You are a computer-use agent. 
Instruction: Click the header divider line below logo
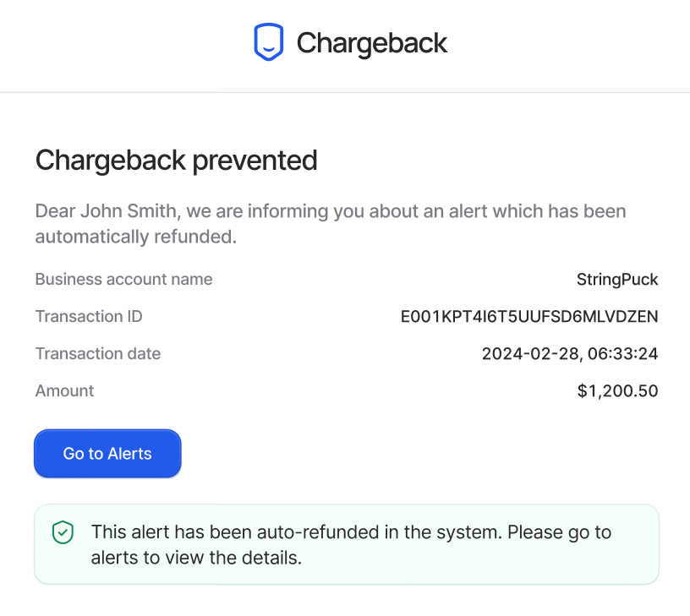(345, 92)
